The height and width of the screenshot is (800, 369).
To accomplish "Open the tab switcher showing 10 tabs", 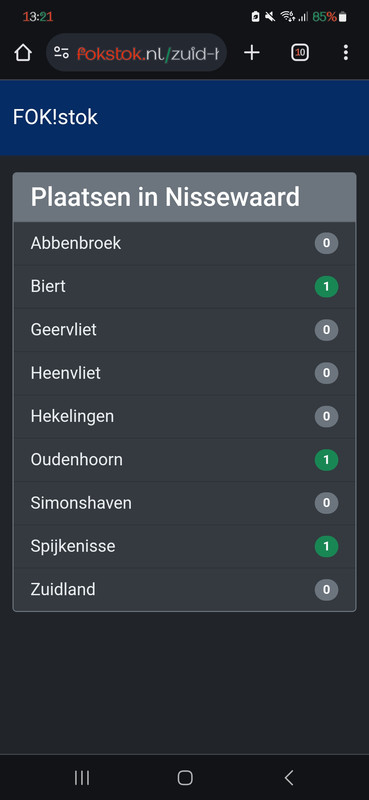I will [x=300, y=53].
